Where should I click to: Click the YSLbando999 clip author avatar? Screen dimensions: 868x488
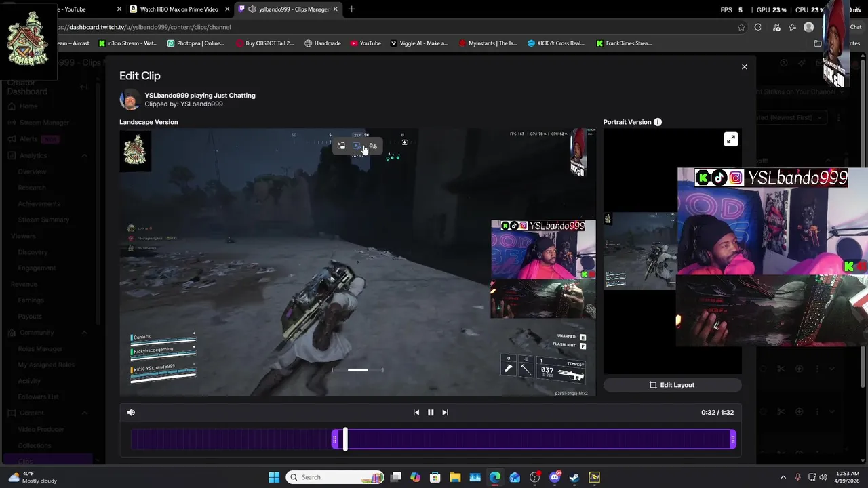point(130,100)
